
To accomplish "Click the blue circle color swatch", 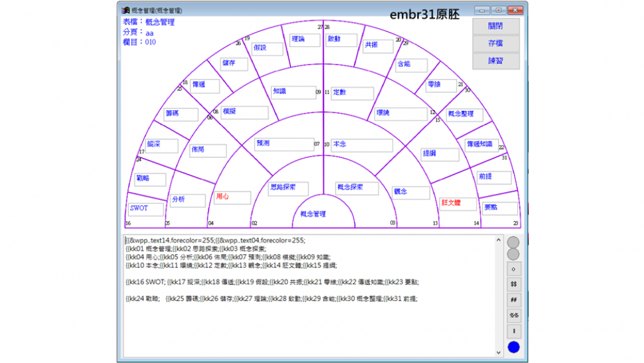I will coord(513,348).
